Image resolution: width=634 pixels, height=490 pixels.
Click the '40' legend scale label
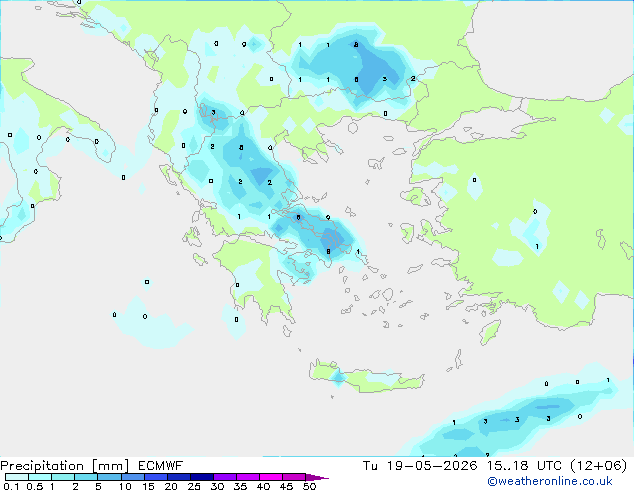263,486
